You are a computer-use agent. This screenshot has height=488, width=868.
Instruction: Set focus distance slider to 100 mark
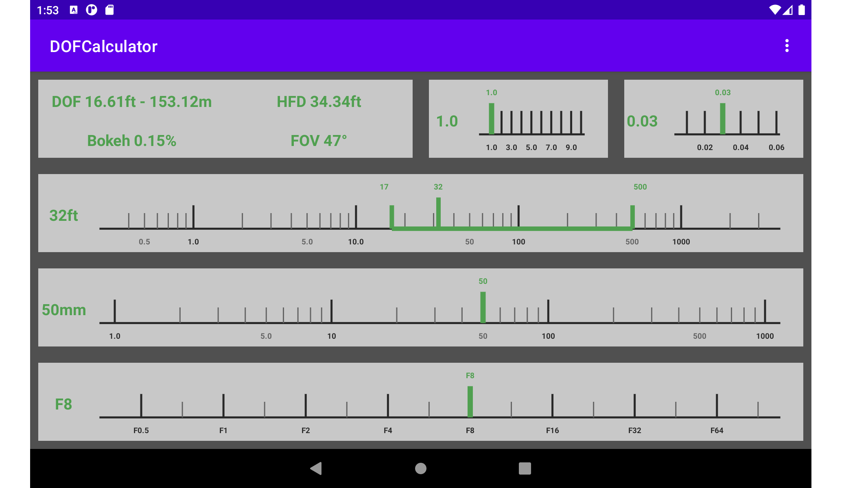pyautogui.click(x=518, y=217)
